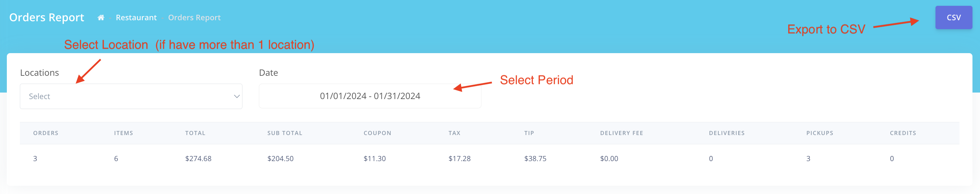Click the ORDERS column header
980x194 pixels.
point(46,133)
